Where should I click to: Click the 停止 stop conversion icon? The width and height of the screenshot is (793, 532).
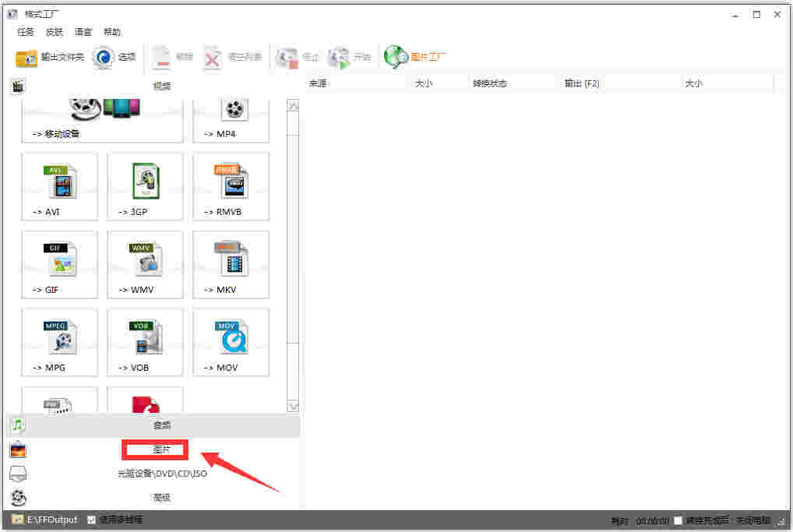pos(287,58)
